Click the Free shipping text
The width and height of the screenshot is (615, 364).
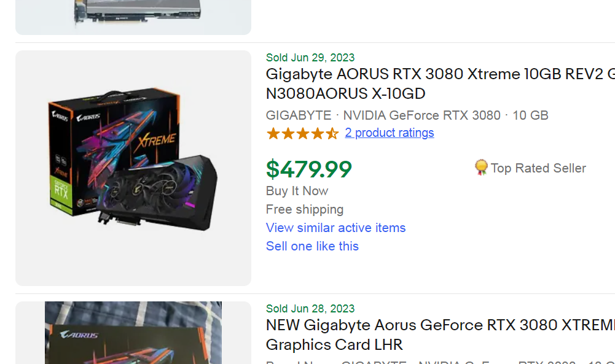tap(305, 209)
